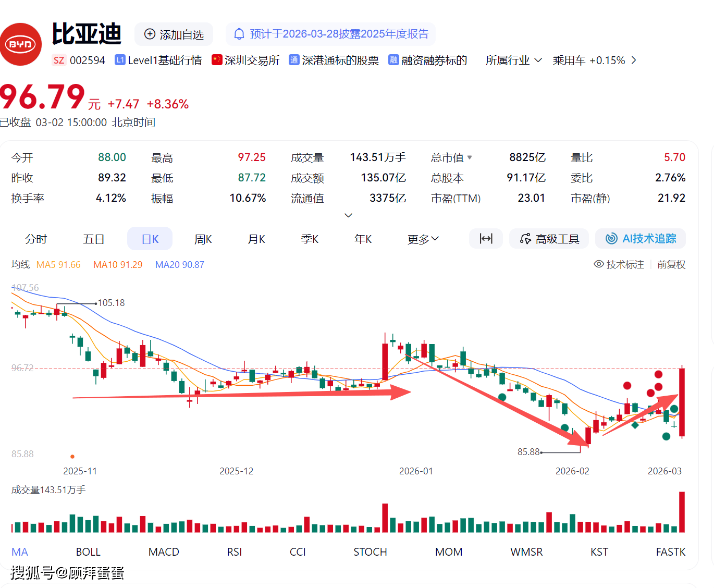Image resolution: width=714 pixels, height=588 pixels.
Task: Open AI技术追踪 tracking
Action: click(641, 239)
